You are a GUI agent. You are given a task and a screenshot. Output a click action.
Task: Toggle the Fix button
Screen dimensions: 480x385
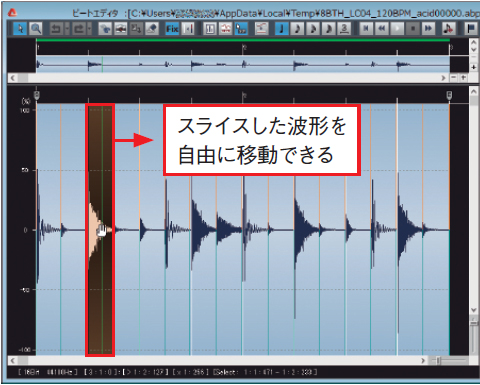point(172,29)
